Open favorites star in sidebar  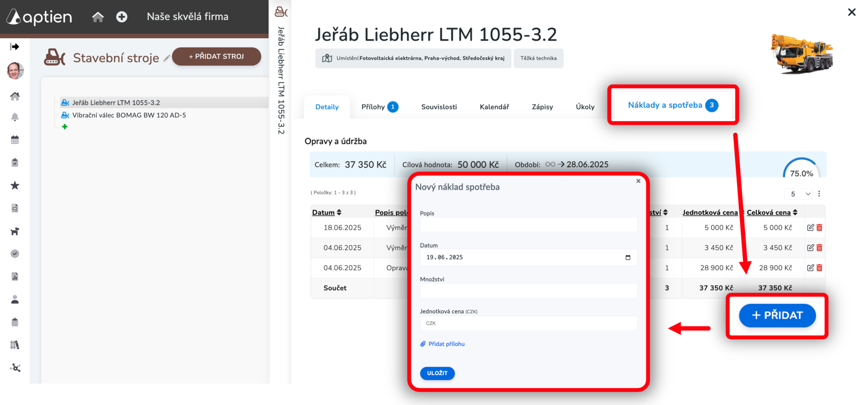click(x=15, y=185)
